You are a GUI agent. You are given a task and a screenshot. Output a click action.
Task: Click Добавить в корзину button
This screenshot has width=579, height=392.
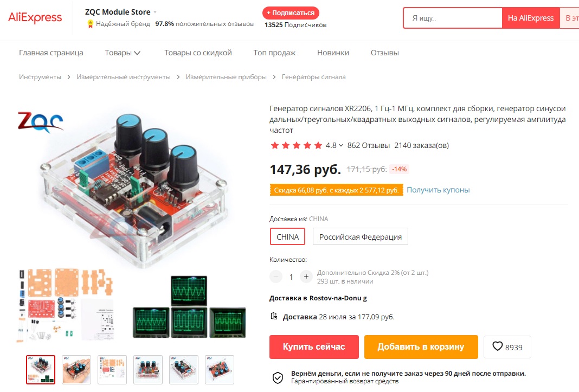click(421, 346)
